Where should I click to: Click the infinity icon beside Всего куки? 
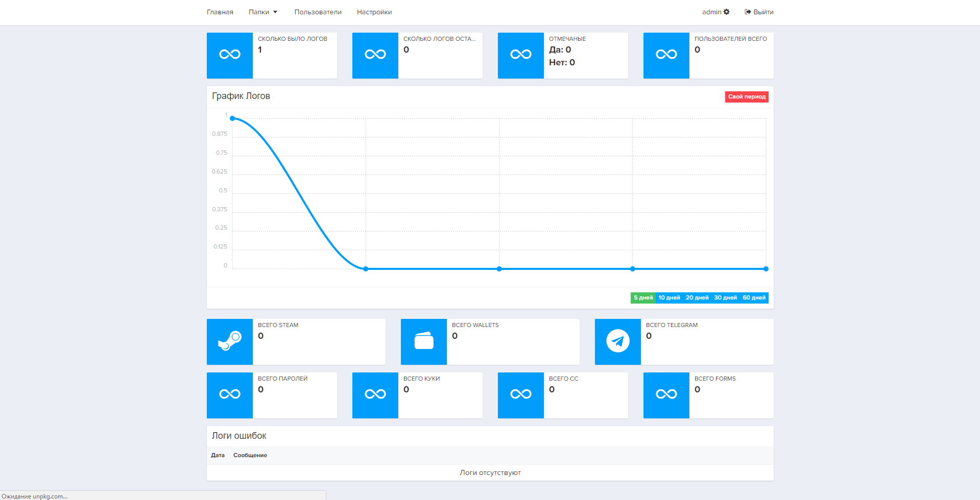[x=375, y=394]
